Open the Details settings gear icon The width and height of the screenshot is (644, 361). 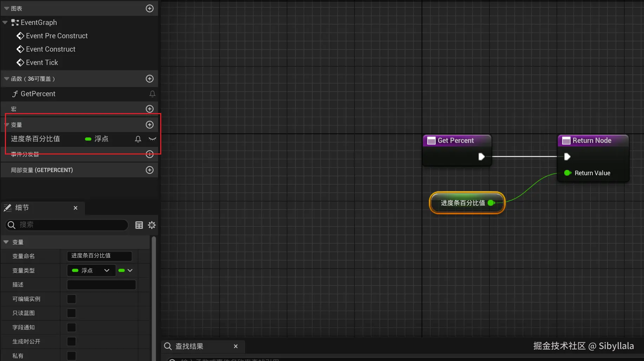click(152, 225)
